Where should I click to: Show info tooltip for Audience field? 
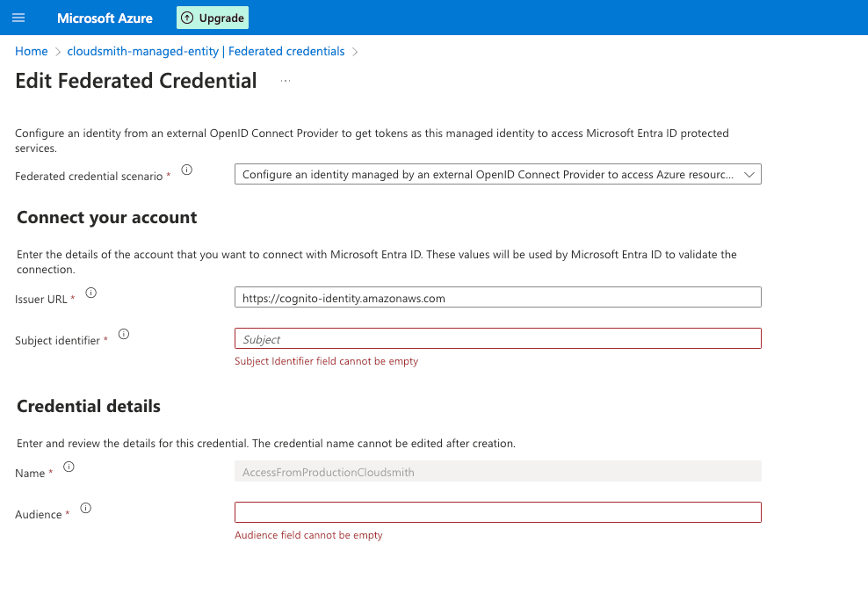(85, 508)
